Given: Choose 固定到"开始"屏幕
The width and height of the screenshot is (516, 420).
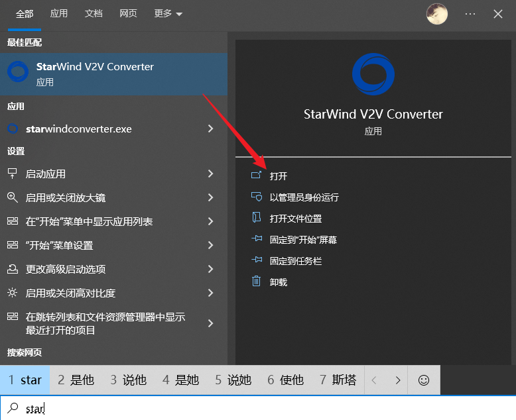Looking at the screenshot, I should [x=303, y=240].
